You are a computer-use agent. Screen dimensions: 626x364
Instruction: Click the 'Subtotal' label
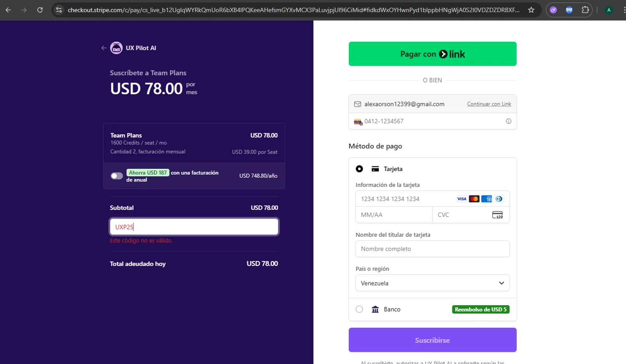click(122, 208)
